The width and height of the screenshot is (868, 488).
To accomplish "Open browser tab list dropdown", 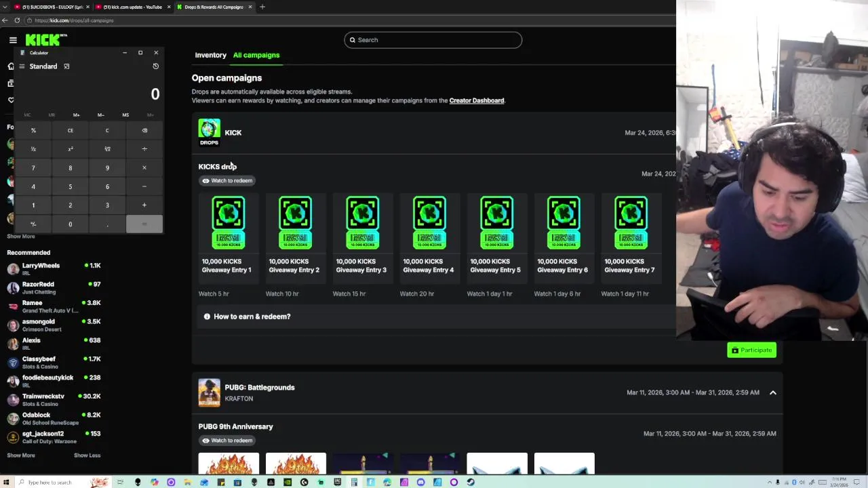I will [5, 7].
